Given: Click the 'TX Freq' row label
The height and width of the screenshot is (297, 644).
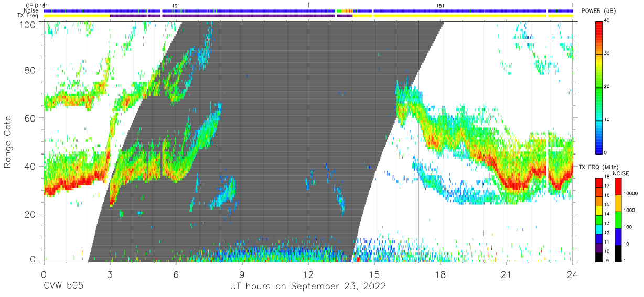Looking at the screenshot, I should (x=28, y=16).
